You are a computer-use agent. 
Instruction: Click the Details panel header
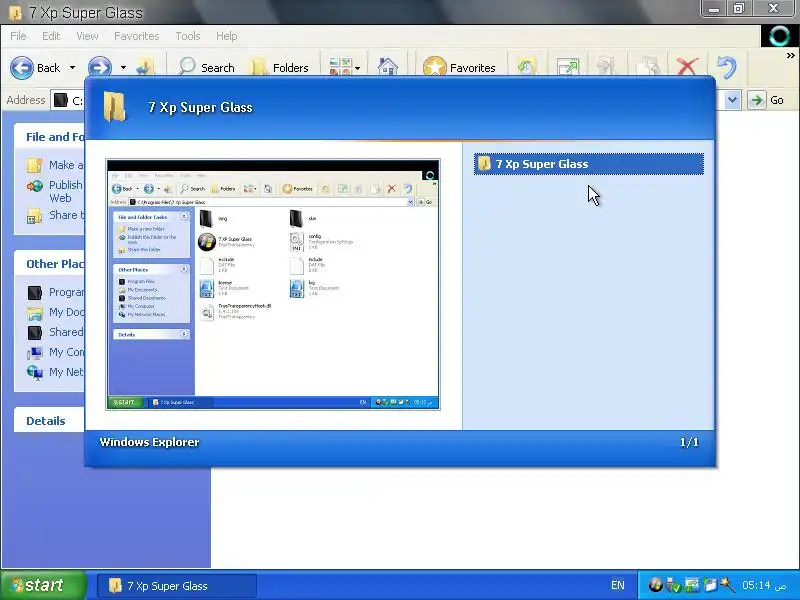(50, 421)
